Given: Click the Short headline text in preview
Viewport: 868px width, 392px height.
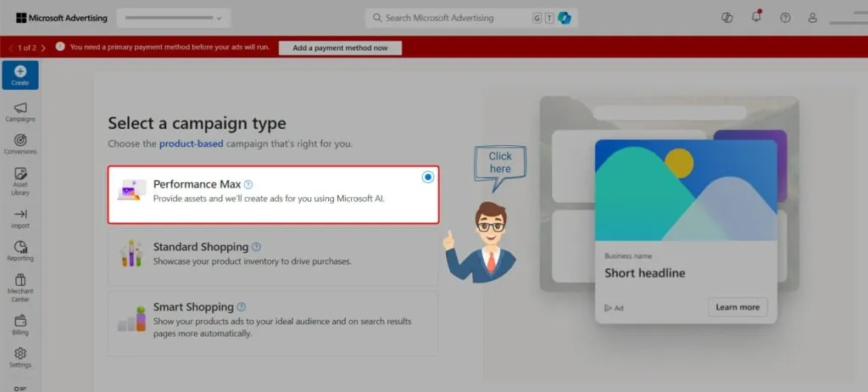Looking at the screenshot, I should click(x=645, y=273).
